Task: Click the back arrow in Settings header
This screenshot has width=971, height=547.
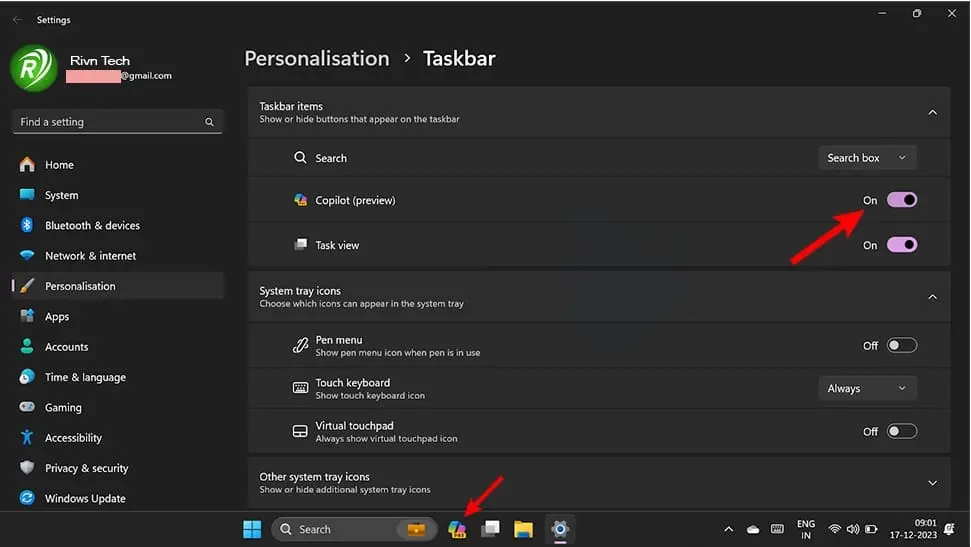Action: point(17,20)
